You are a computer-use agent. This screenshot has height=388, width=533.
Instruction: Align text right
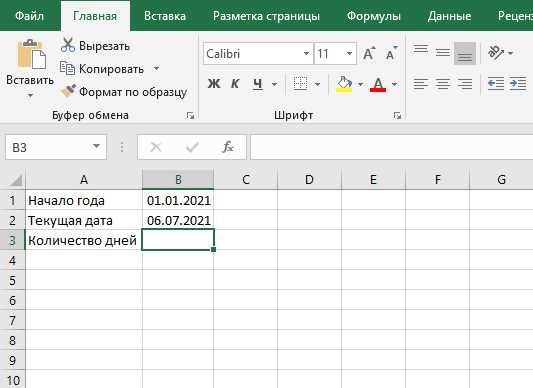coord(465,83)
